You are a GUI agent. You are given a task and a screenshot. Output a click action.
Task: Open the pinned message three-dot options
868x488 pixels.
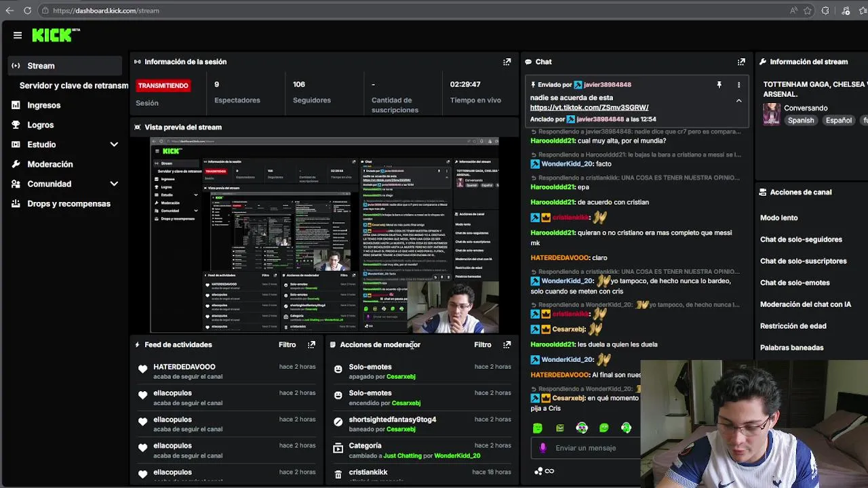click(738, 85)
